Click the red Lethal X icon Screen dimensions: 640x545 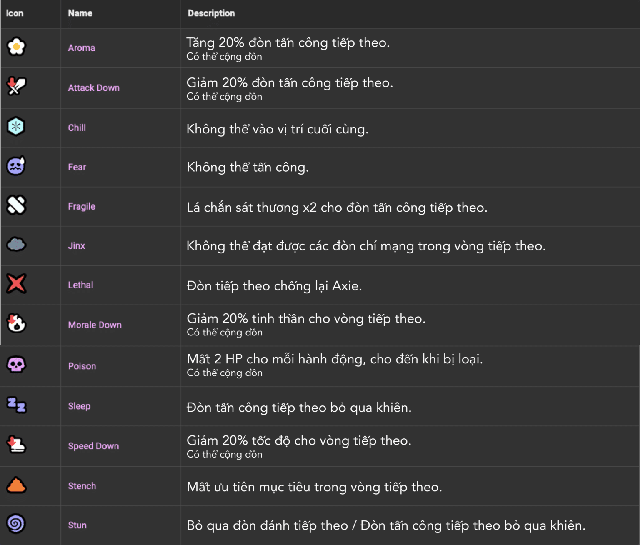tap(16, 283)
